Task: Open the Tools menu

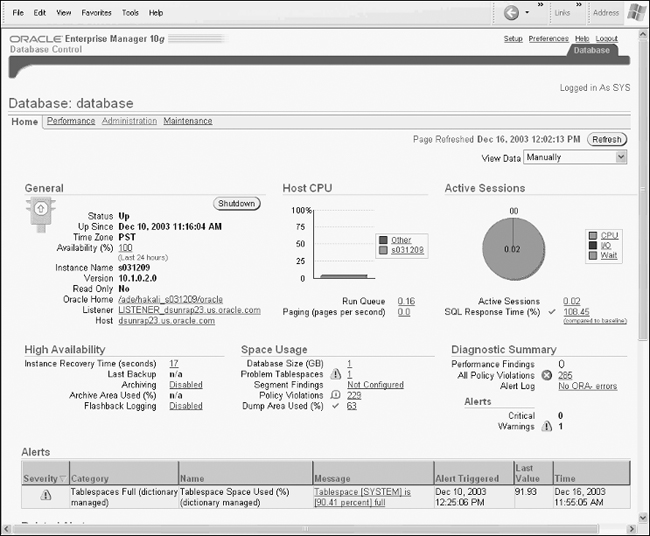Action: 130,13
